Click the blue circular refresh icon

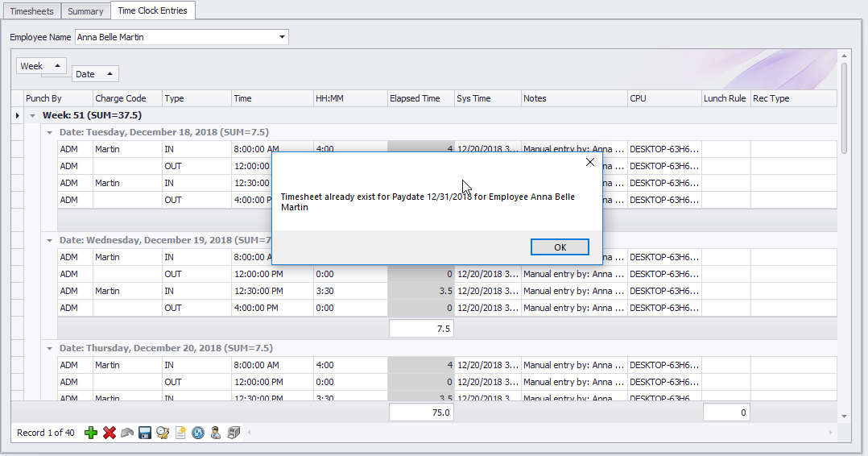pos(198,433)
